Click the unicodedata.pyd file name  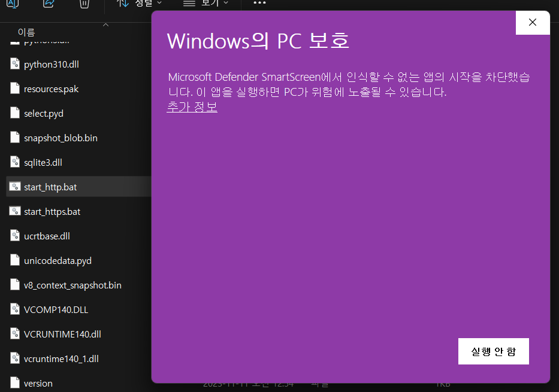(58, 261)
